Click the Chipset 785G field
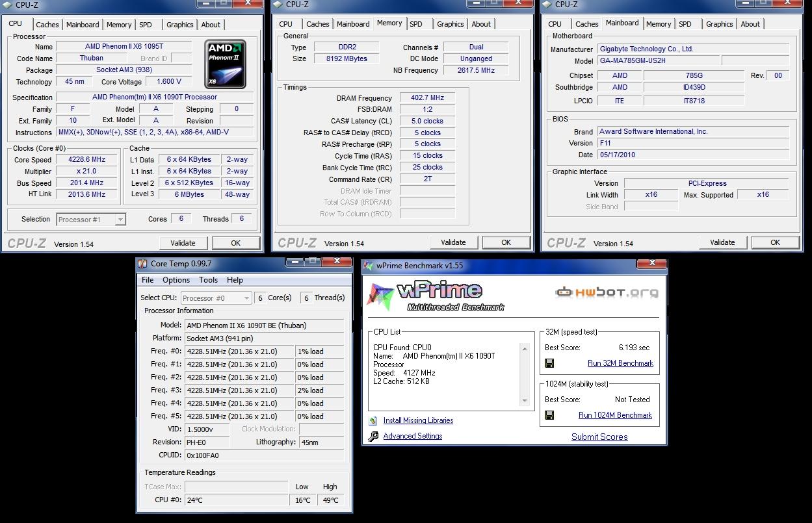The width and height of the screenshot is (812, 523). click(x=694, y=75)
